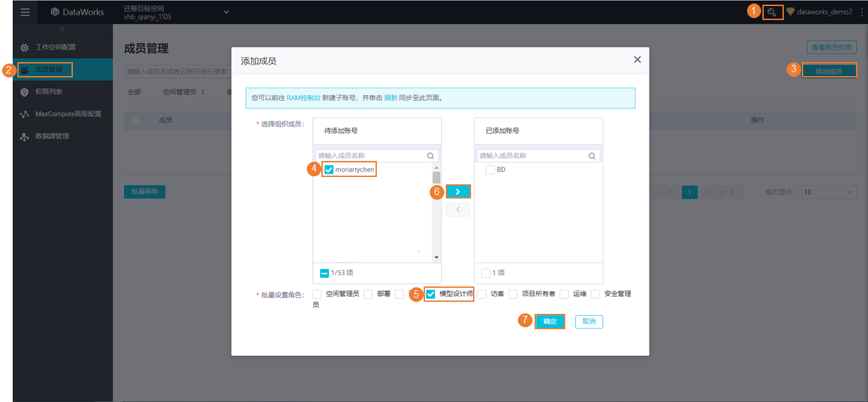Click the 待添加账号 list scrollbar thumb
The height and width of the screenshot is (402, 868).
(436, 177)
